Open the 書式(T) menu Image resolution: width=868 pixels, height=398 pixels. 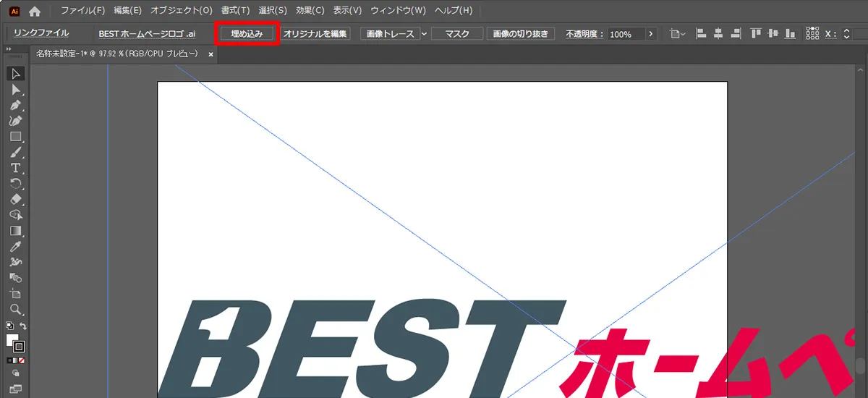(x=235, y=11)
